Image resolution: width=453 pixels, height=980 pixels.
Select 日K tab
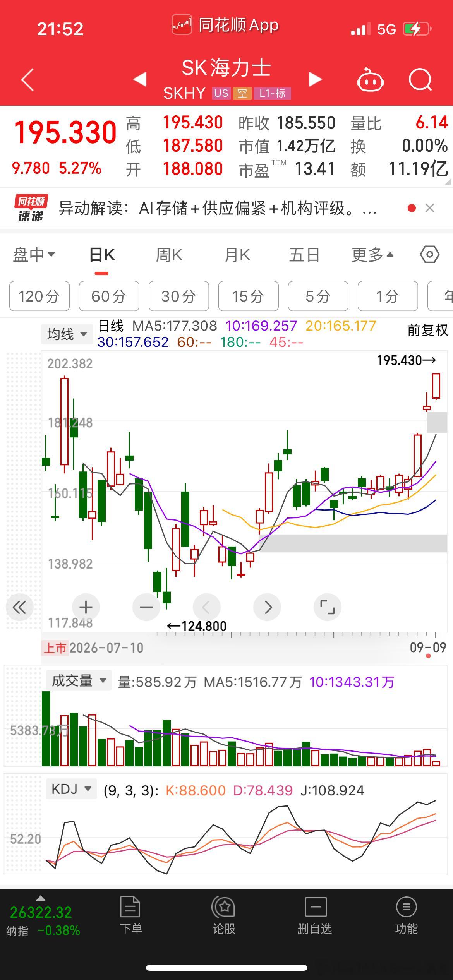pos(102,255)
